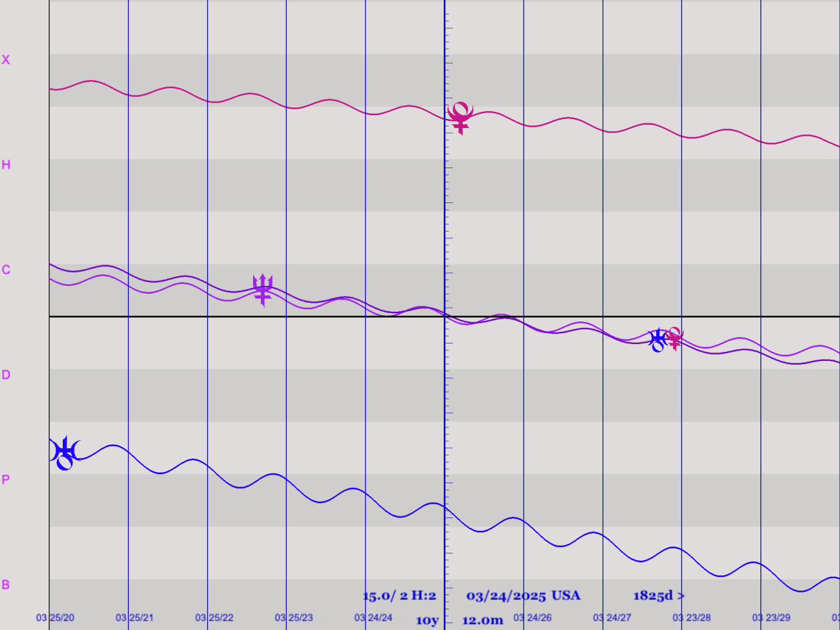
Task: Click the 03/24/2025 USA date label
Action: [x=523, y=596]
